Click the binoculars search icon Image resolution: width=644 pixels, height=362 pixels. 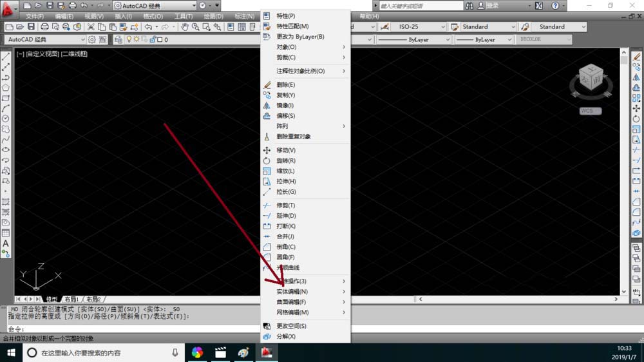tap(469, 6)
